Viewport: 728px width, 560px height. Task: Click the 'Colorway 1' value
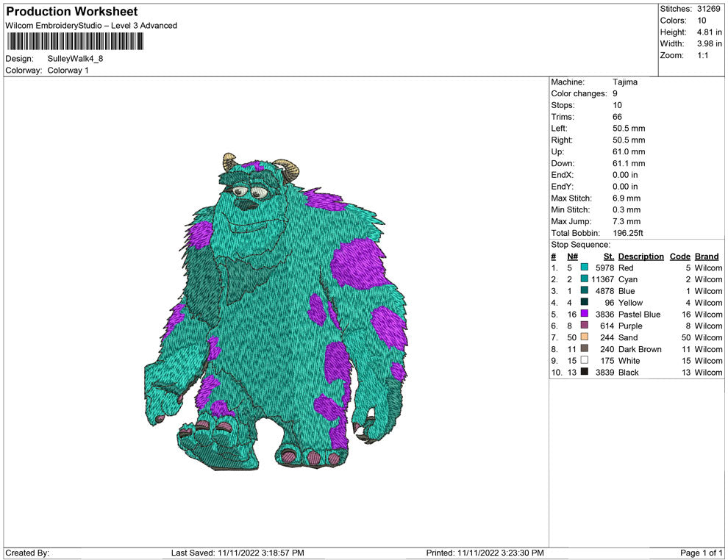tap(68, 71)
